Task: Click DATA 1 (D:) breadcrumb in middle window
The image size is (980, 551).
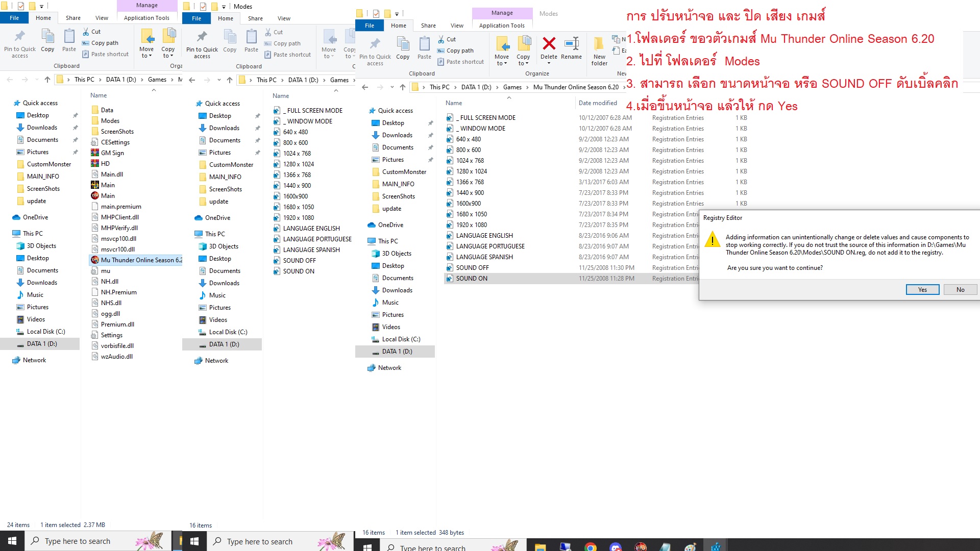Action: click(303, 80)
